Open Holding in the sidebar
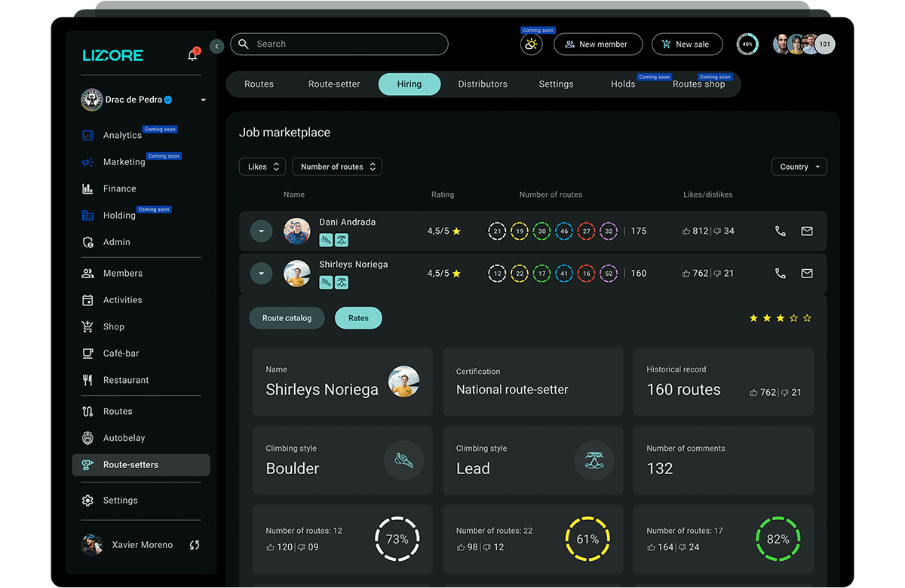905x588 pixels. 119,216
